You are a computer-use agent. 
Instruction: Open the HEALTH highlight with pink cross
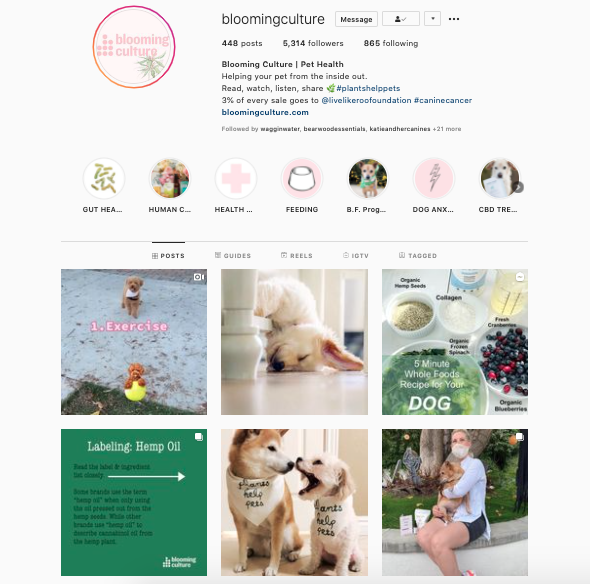coord(236,178)
